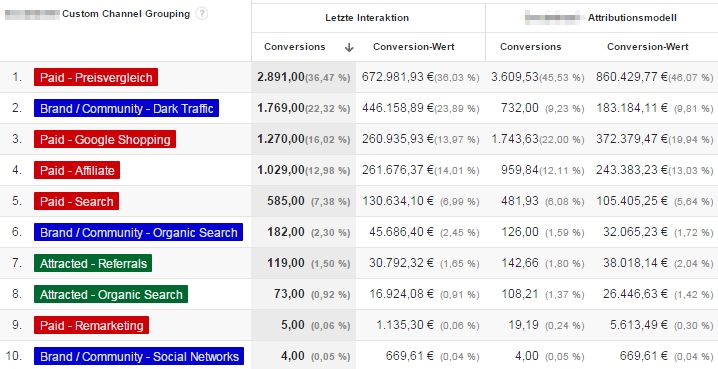Image resolution: width=718 pixels, height=369 pixels.
Task: Click the value 446.158,89 €
Action: click(397, 109)
